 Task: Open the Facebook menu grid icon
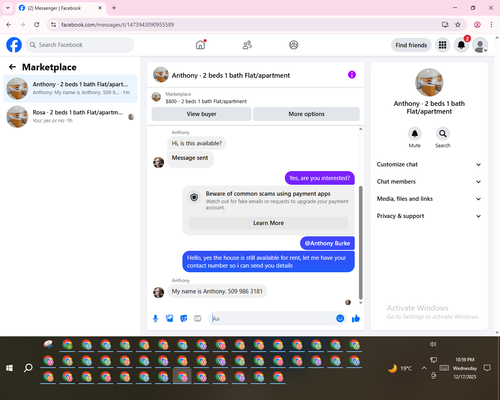pyautogui.click(x=442, y=45)
